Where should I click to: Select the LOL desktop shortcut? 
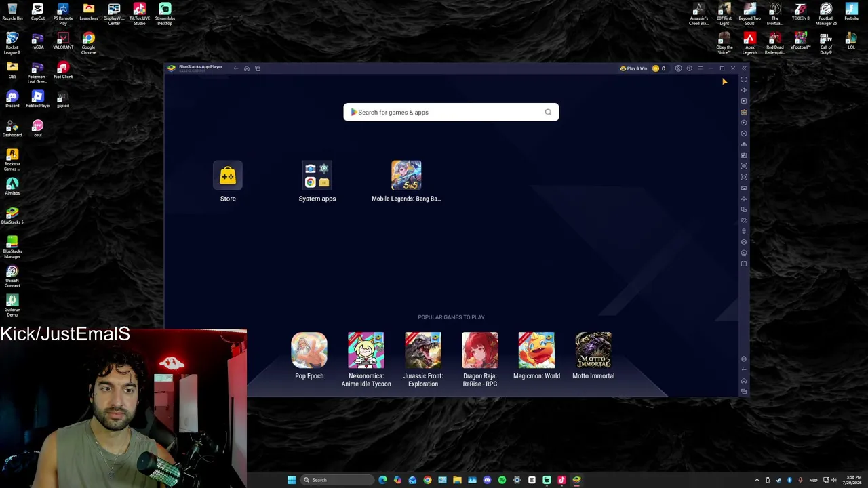(851, 41)
